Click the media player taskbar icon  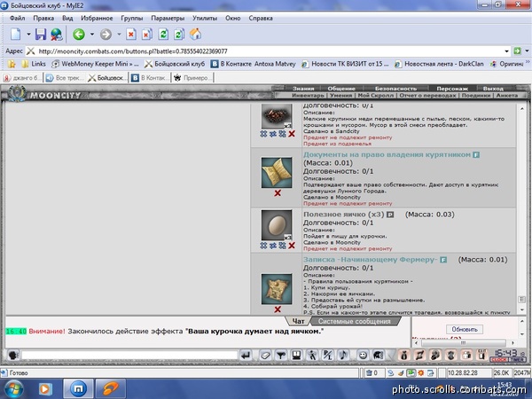tap(45, 389)
